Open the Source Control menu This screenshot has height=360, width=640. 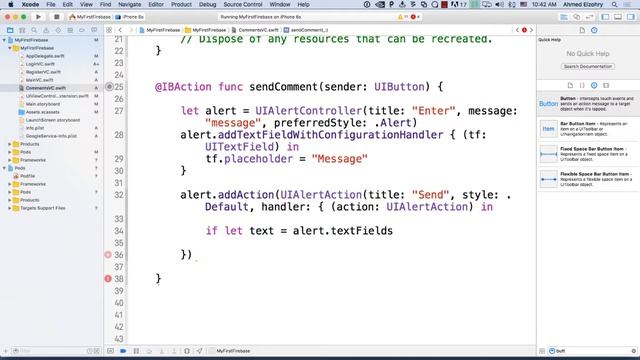243,4
